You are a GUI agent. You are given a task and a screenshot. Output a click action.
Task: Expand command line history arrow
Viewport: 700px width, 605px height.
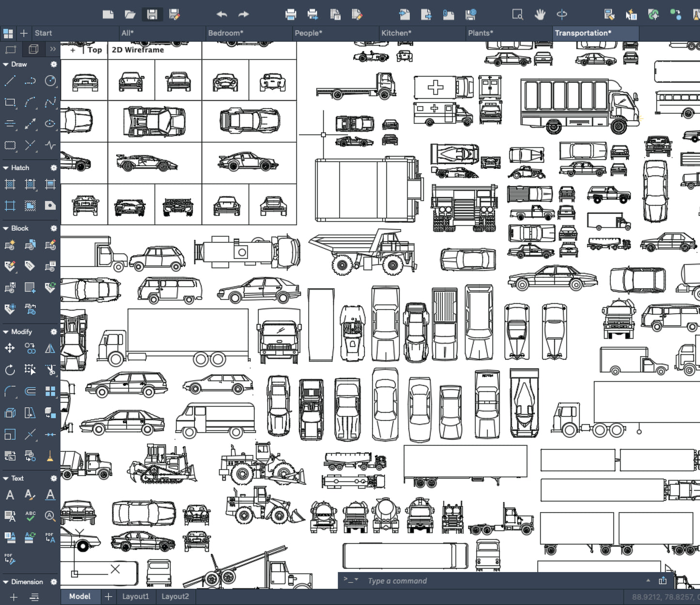click(648, 581)
